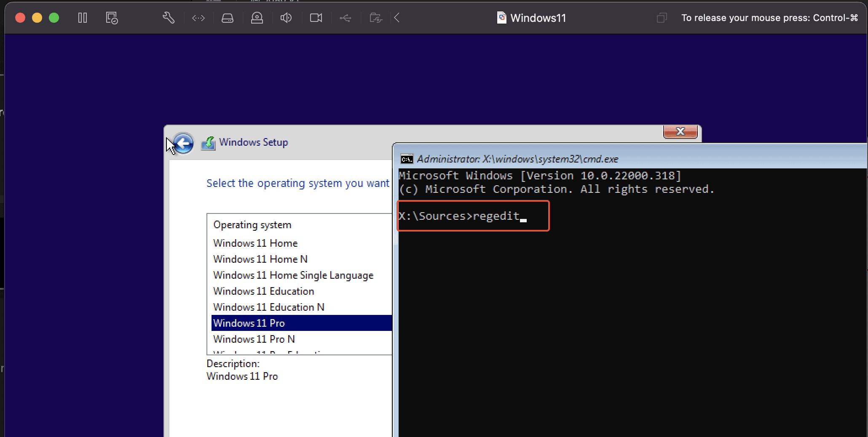Click the CD/DVD drive icon

pos(257,18)
